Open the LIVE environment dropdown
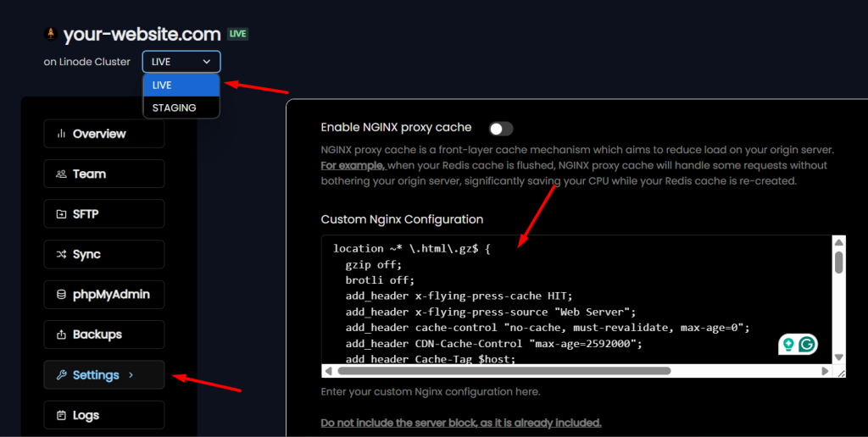868x437 pixels. (x=181, y=62)
